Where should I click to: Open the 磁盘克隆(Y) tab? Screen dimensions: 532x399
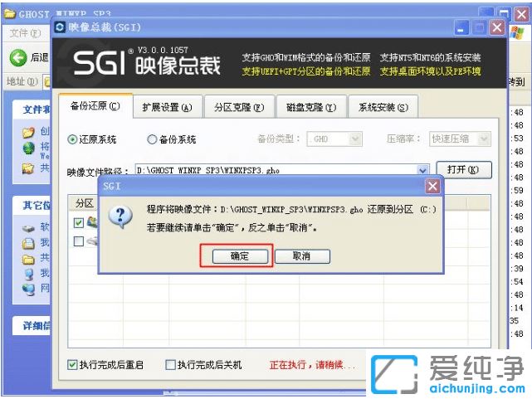[311, 108]
